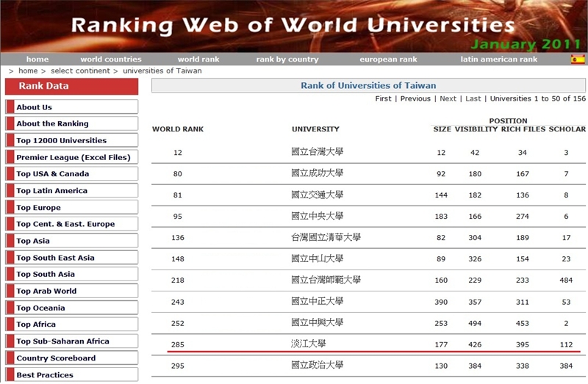
Task: Select 'Top Arab World' sidebar entry
Action: [x=46, y=291]
